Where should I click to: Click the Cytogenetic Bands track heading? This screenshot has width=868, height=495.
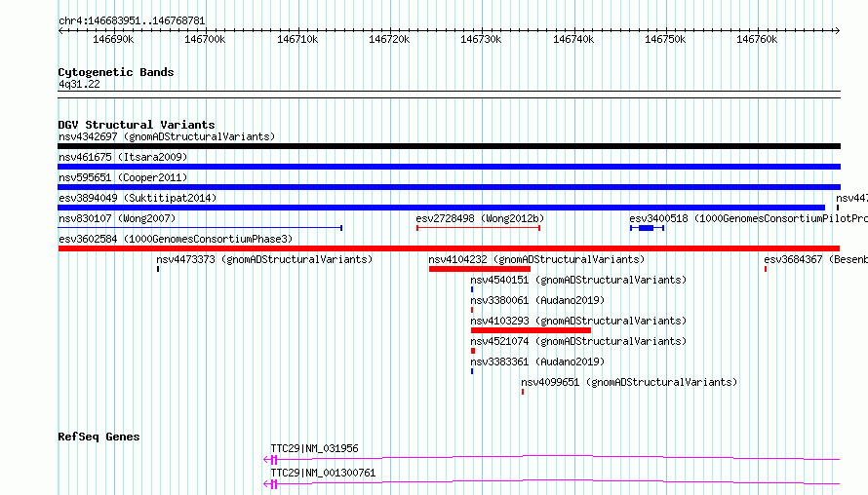click(x=116, y=72)
